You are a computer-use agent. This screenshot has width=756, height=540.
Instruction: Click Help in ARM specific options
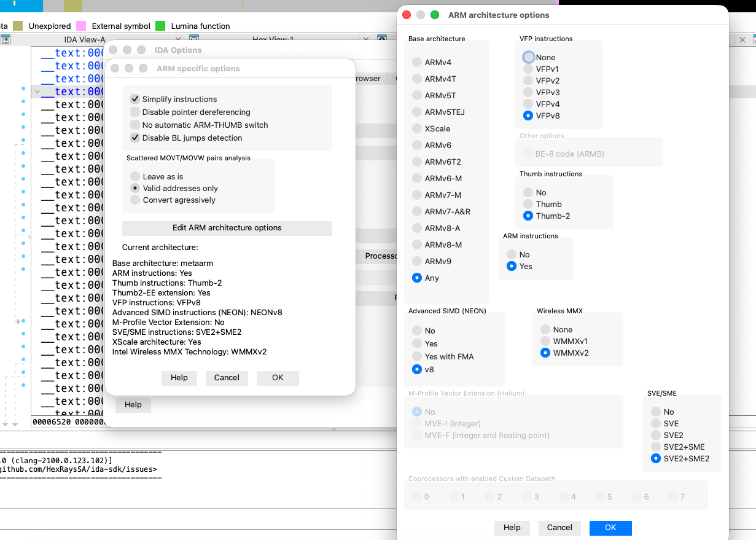pyautogui.click(x=179, y=378)
